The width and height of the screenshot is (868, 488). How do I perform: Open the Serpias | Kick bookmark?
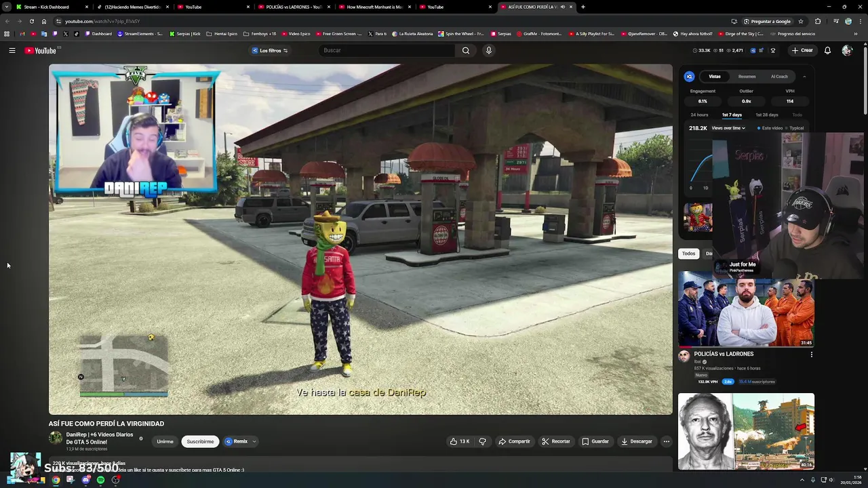click(185, 33)
